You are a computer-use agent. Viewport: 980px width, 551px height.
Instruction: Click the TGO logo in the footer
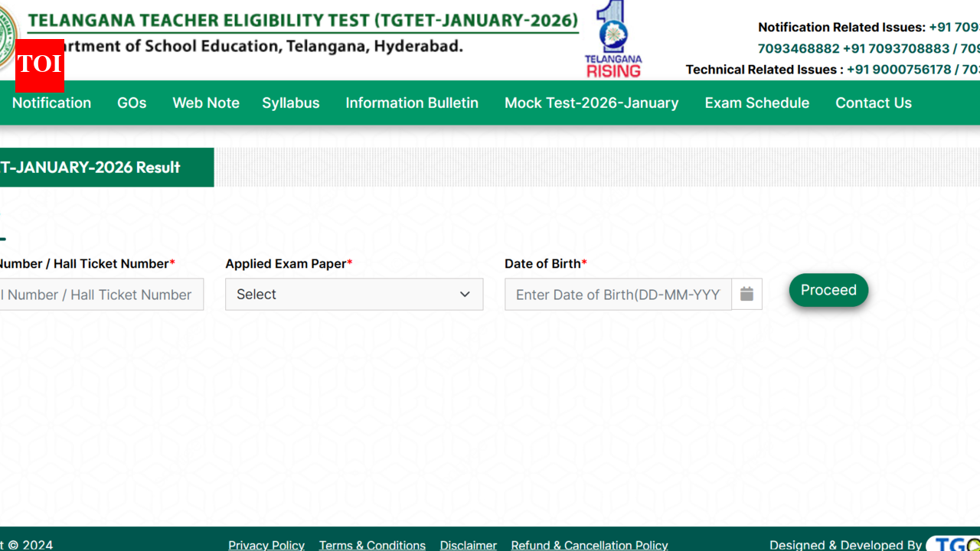tap(957, 544)
